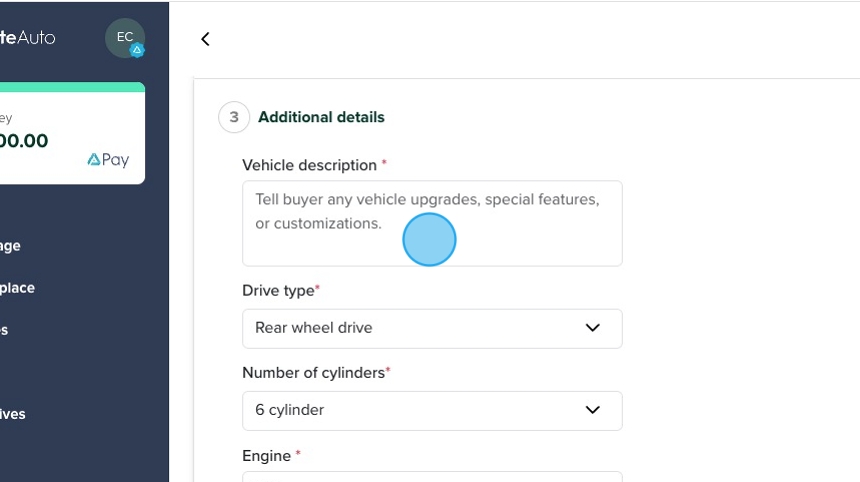Viewport: 860px width, 482px height.
Task: Expand the Number of cylinders arrow
Action: point(592,410)
